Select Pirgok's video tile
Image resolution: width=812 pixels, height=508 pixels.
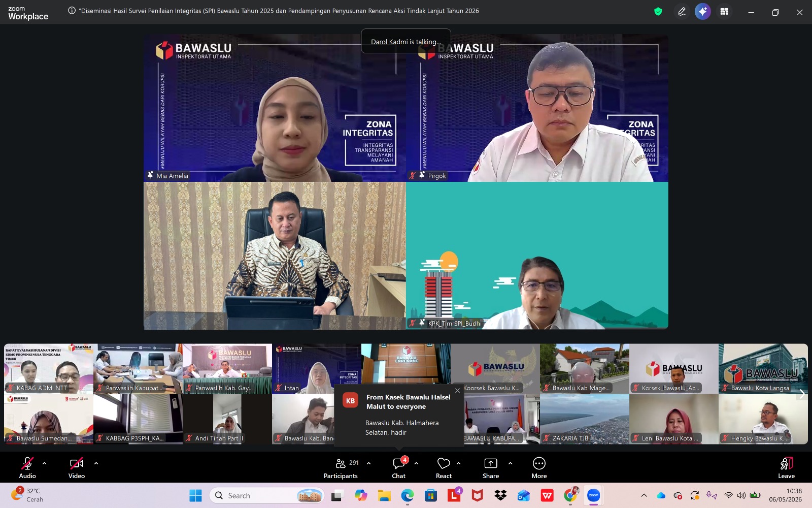pyautogui.click(x=537, y=108)
